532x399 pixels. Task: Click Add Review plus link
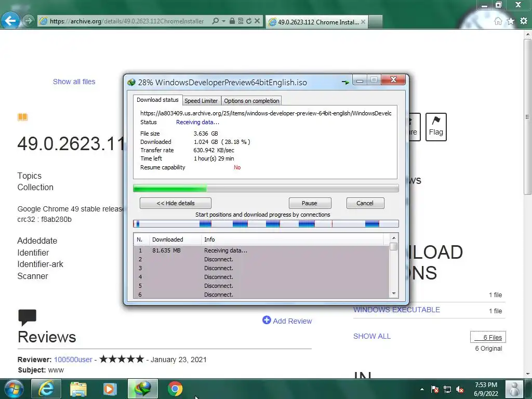287,321
